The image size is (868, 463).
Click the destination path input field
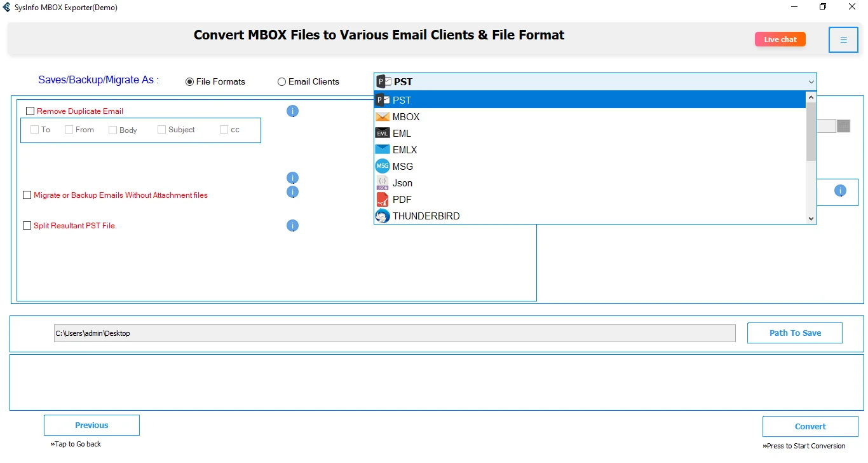click(x=394, y=333)
